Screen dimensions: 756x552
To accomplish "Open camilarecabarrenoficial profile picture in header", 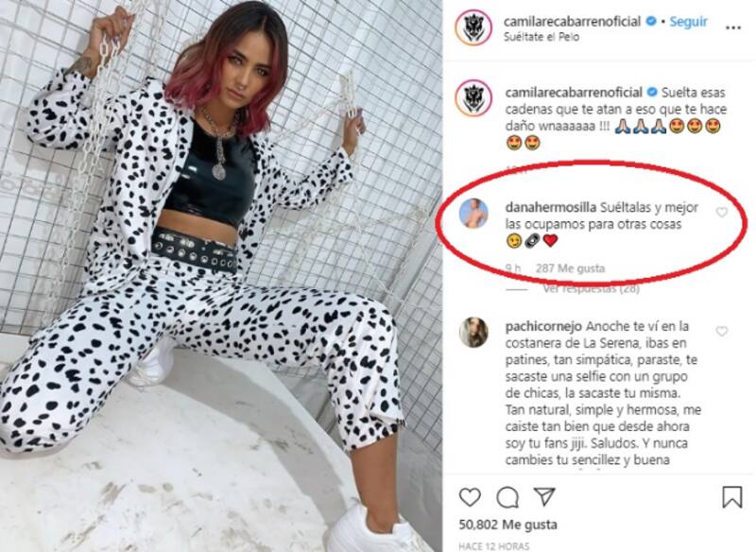I will 473,27.
